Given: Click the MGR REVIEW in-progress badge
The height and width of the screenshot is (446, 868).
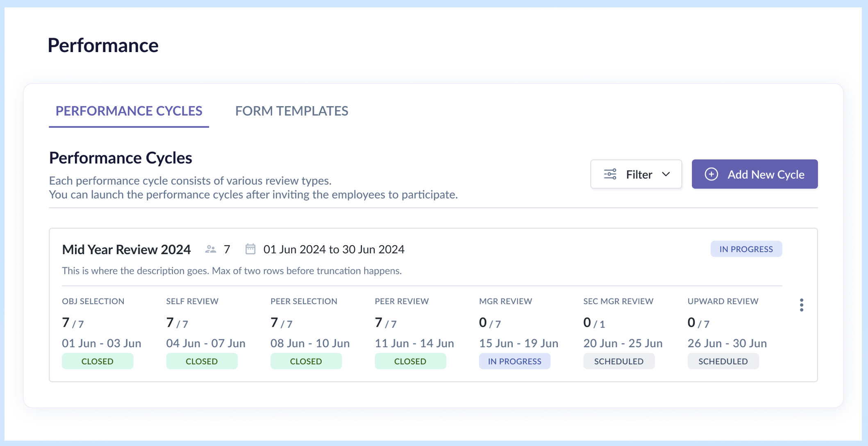Looking at the screenshot, I should click(514, 361).
